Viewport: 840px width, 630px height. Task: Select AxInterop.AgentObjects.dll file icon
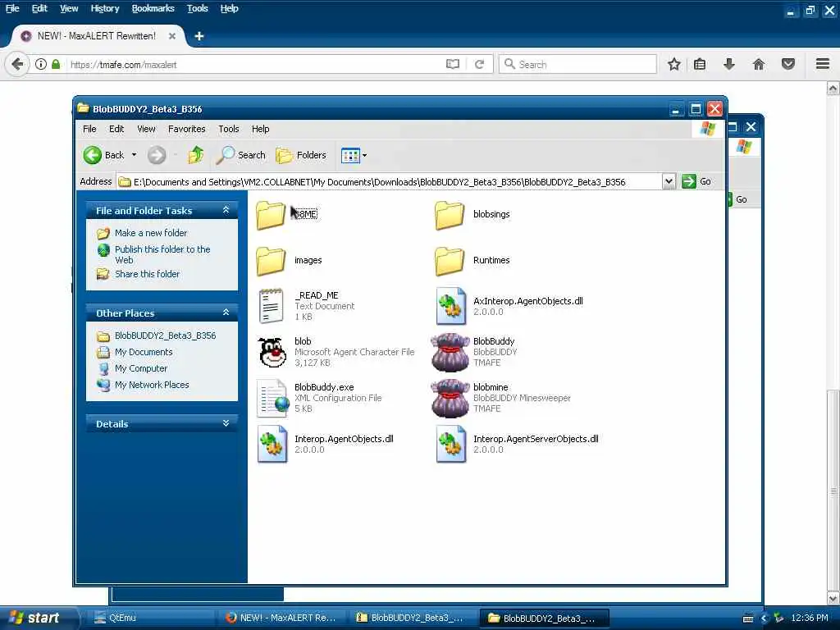click(450, 306)
